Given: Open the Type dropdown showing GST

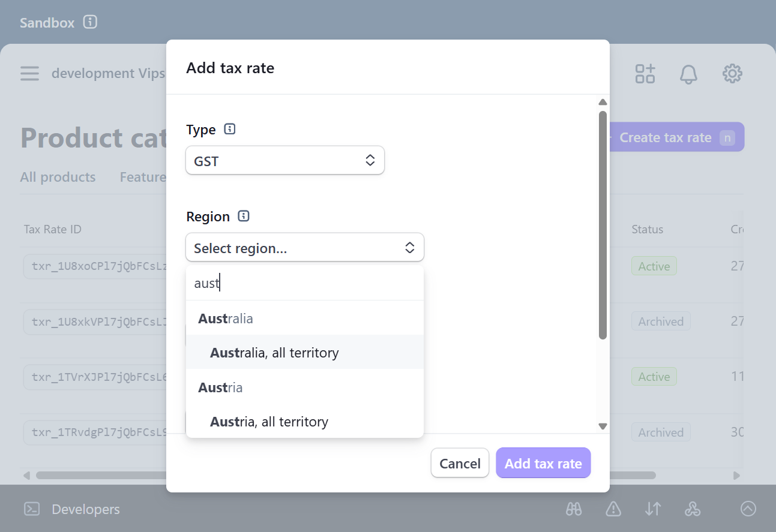Looking at the screenshot, I should pyautogui.click(x=285, y=160).
